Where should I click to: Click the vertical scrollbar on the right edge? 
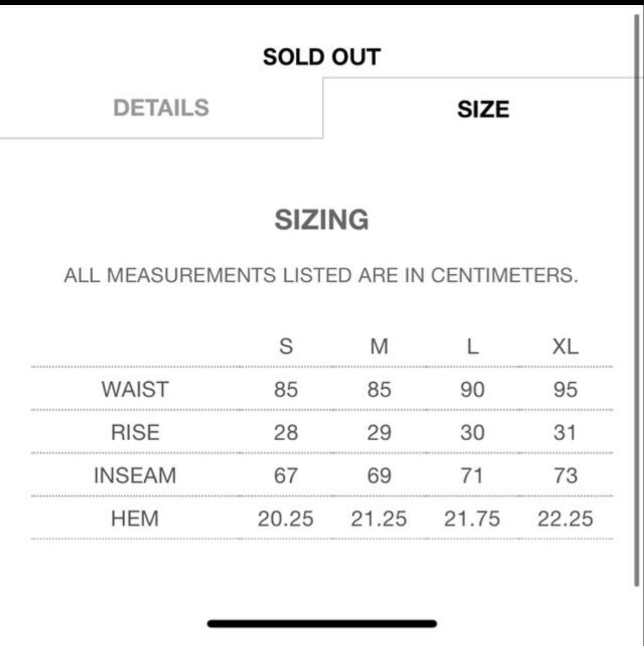(636, 299)
